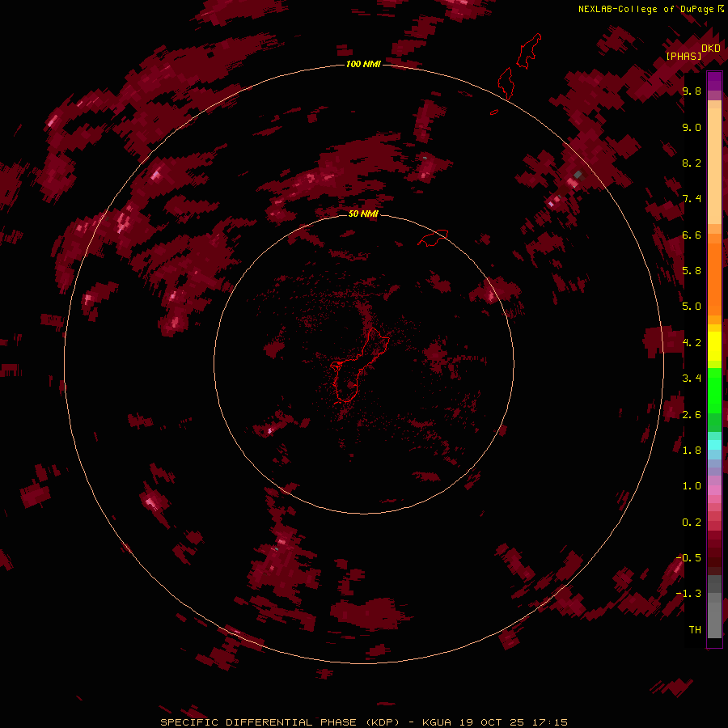Click the KGUA 19 OCT 25 17:15 timestamp

(x=495, y=722)
